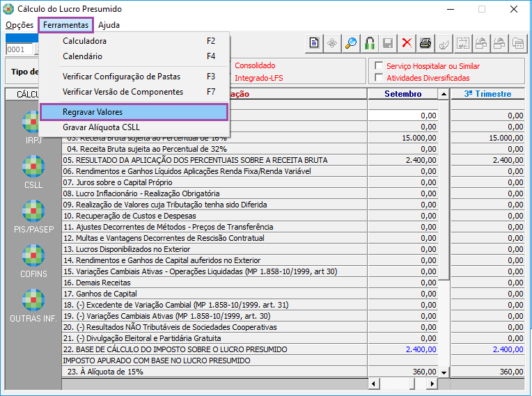Screen dimensions: 532x396
Task: Select row 07. Juros sobre o Capital Próprio
Action: [x=214, y=183]
